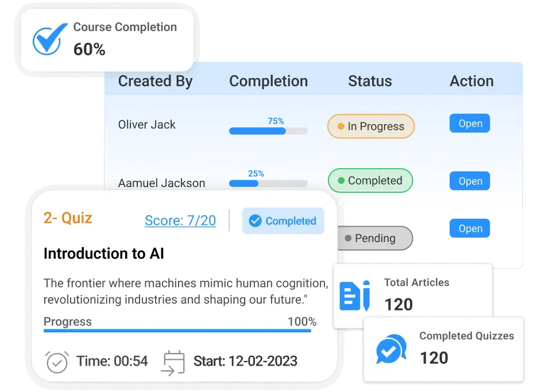Open Oliver Jack's course row

click(x=470, y=124)
